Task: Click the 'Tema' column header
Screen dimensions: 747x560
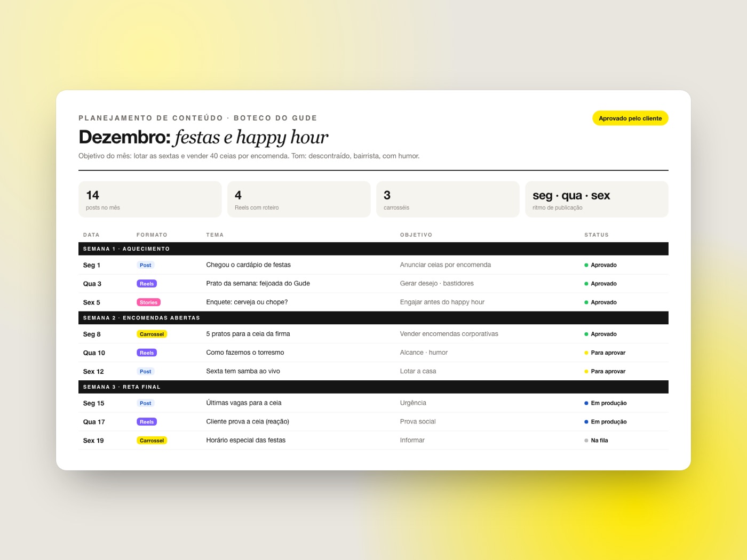Action: pyautogui.click(x=215, y=235)
